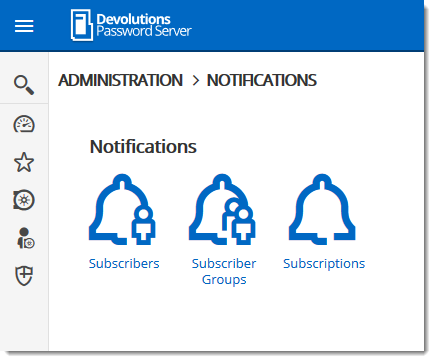Click the Notifications section heading
Screen dimensions: 434x361
click(143, 147)
